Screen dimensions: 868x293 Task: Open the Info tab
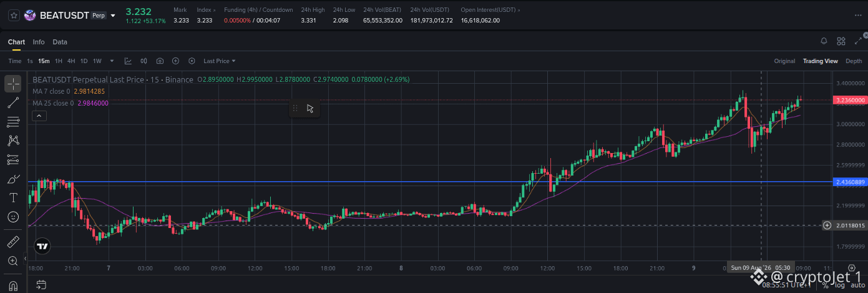[39, 42]
